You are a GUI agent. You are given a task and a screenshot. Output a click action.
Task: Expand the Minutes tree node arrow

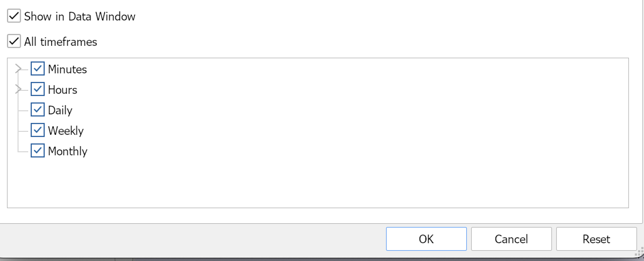pos(19,69)
